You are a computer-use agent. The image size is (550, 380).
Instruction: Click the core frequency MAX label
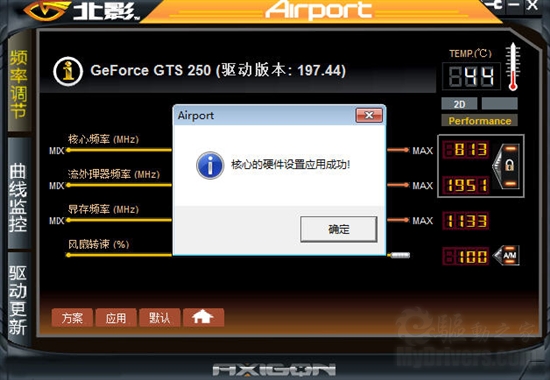(422, 151)
